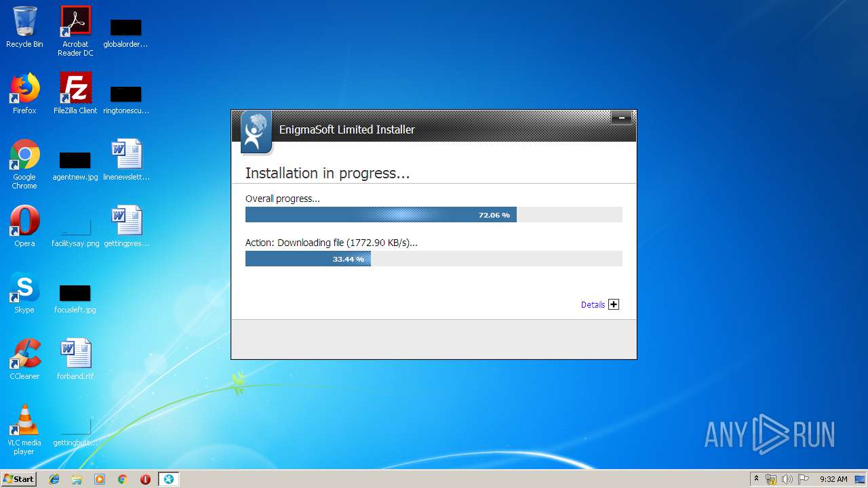Open the forband.rtf document
868x488 pixels.
pyautogui.click(x=75, y=359)
